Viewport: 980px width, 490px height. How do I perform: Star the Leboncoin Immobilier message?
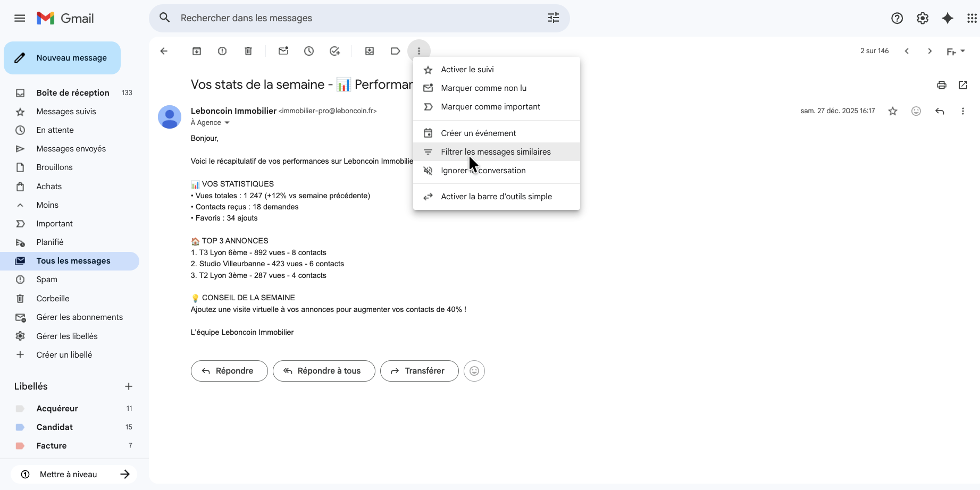click(893, 111)
